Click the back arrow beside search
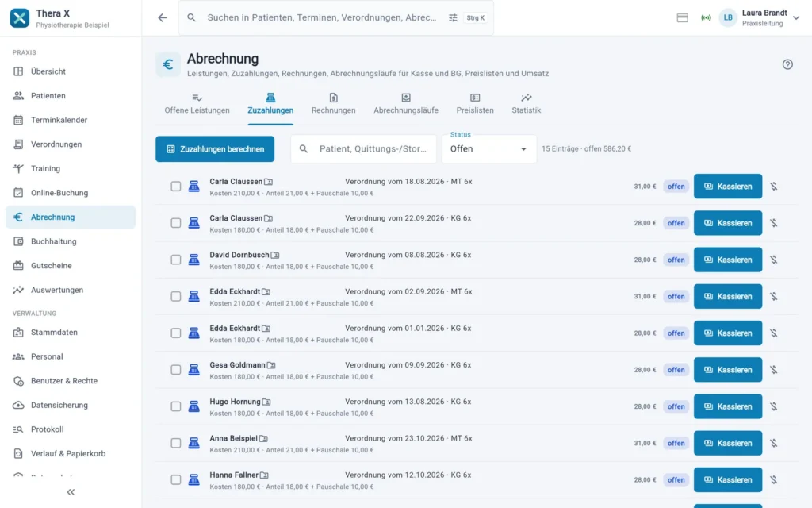Image resolution: width=812 pixels, height=508 pixels. click(163, 17)
